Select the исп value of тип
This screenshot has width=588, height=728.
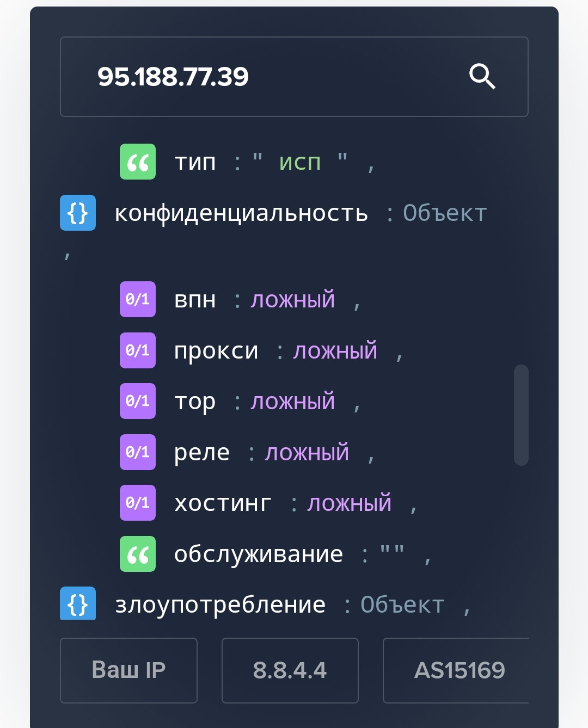[x=300, y=162]
